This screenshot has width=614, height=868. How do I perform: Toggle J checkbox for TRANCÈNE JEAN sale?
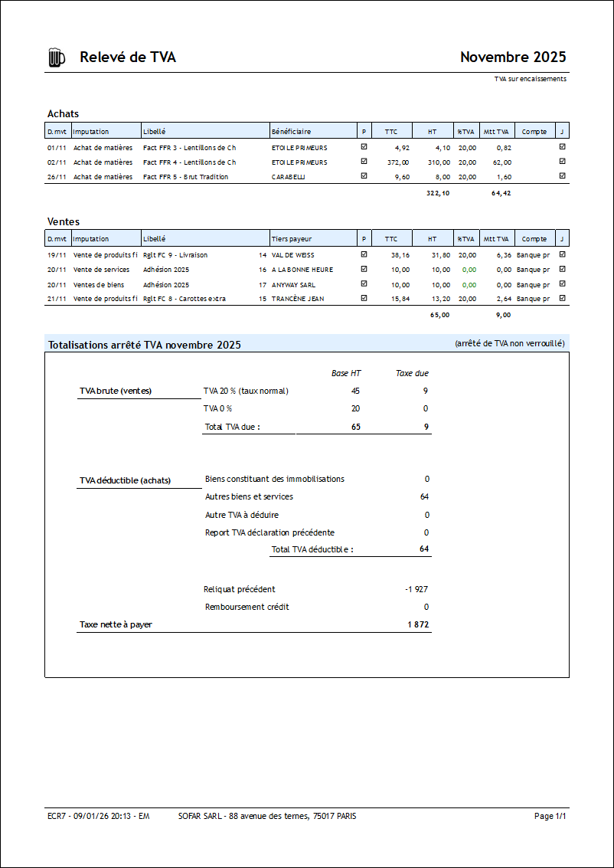tap(563, 298)
